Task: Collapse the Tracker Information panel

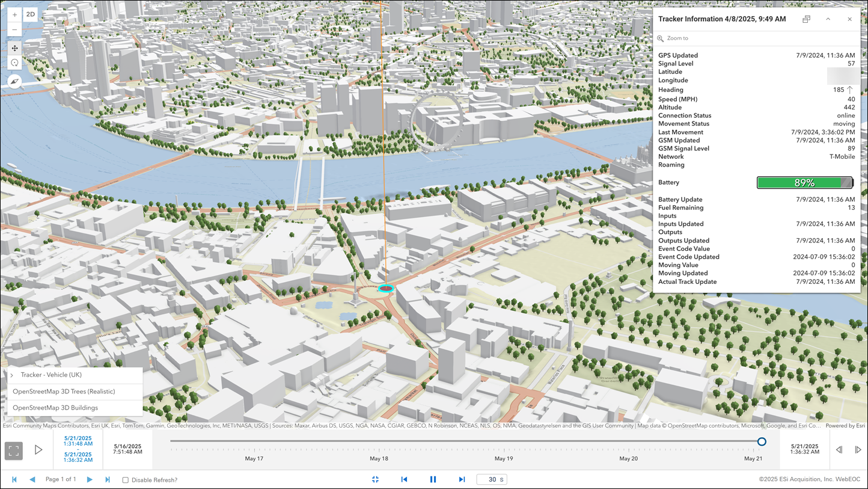Action: (x=828, y=19)
